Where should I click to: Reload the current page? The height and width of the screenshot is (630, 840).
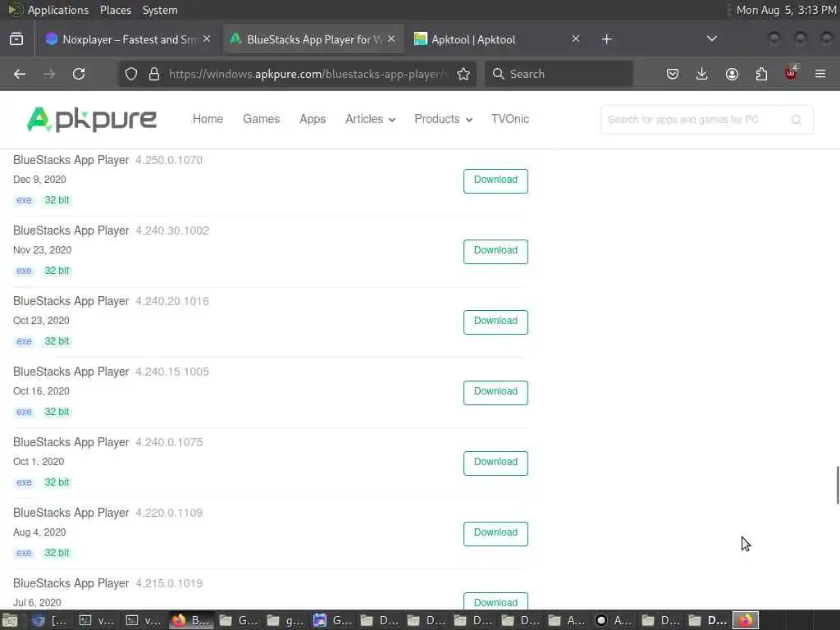[79, 74]
